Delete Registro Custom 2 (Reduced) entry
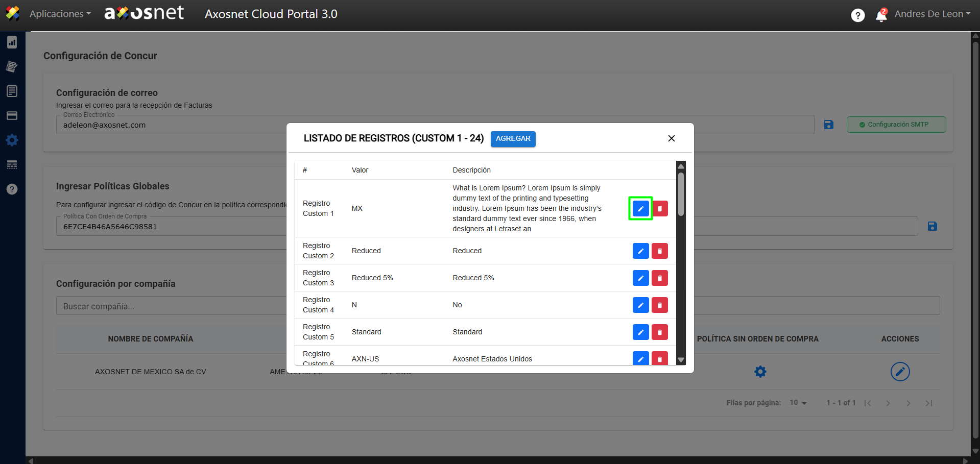The image size is (980, 464). coord(660,251)
